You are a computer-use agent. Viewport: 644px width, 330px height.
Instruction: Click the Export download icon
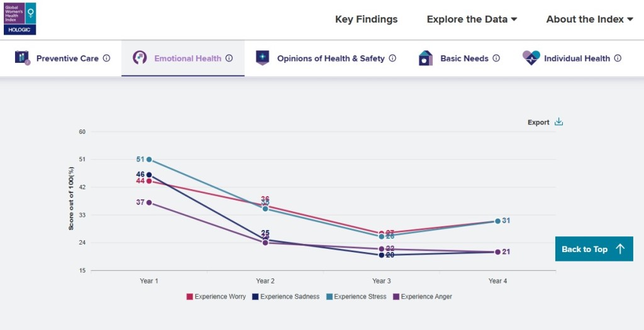point(558,122)
